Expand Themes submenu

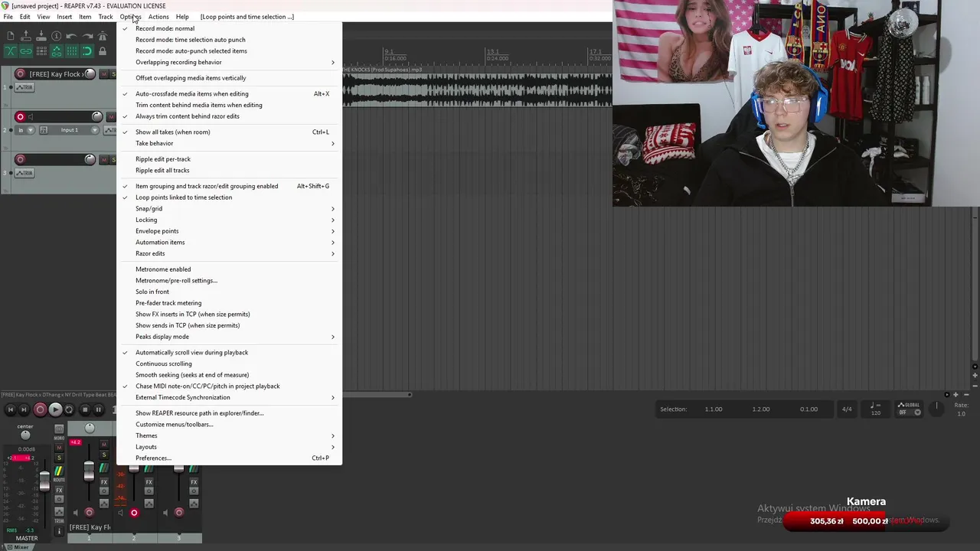230,435
